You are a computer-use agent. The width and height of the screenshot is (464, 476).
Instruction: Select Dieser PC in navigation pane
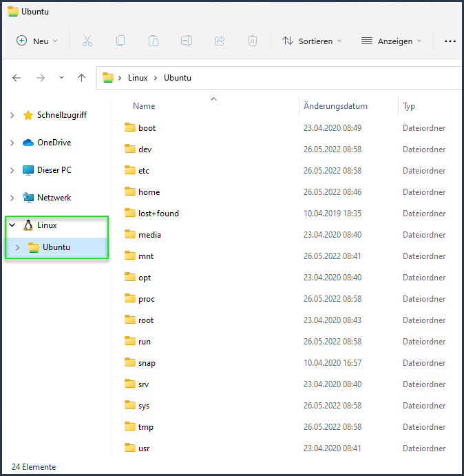point(54,170)
